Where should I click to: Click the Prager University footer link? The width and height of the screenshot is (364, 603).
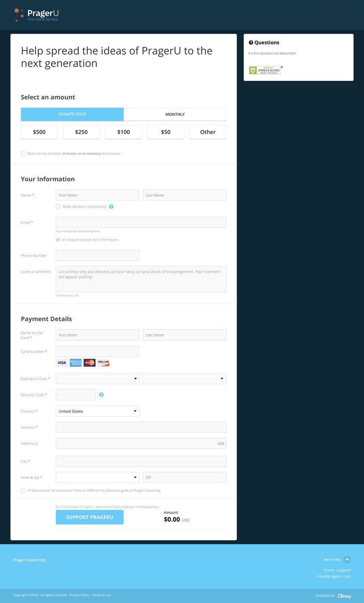29,560
